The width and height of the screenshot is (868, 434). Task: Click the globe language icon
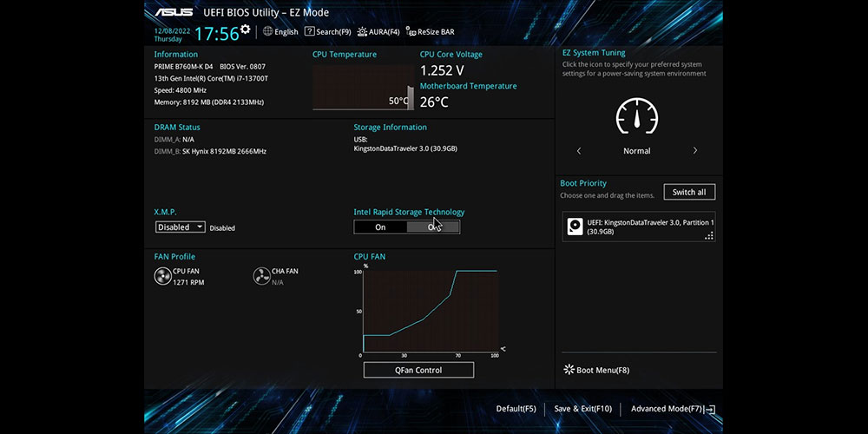267,31
